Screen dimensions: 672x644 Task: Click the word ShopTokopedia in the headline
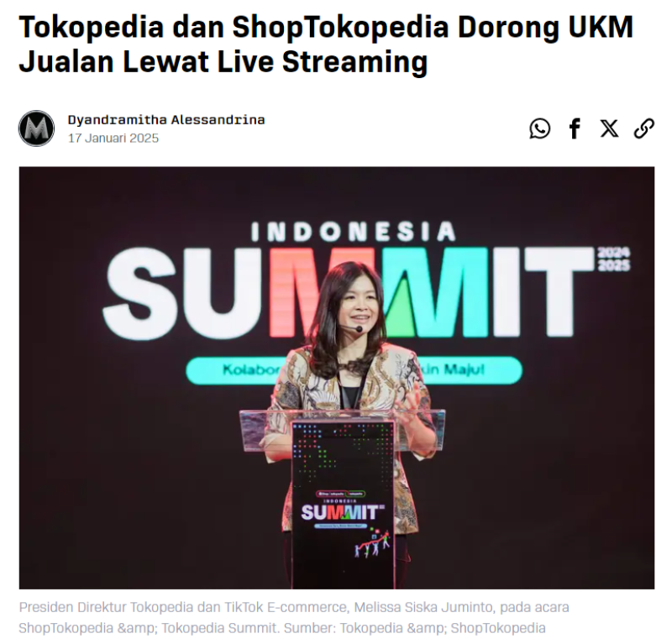pyautogui.click(x=341, y=27)
